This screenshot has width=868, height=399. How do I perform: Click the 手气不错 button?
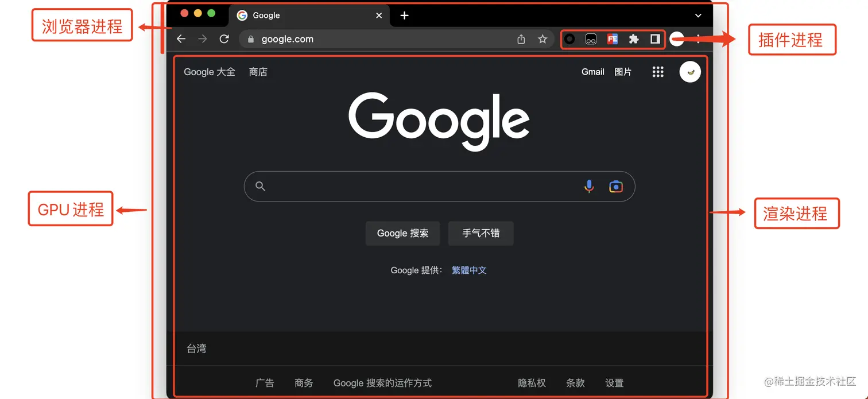[x=481, y=233]
